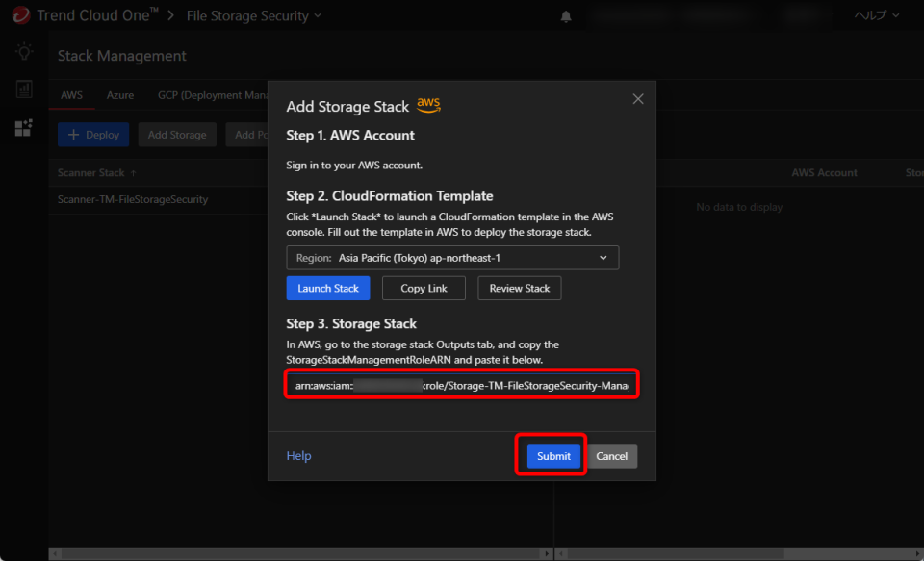Open the notification bell

(565, 15)
